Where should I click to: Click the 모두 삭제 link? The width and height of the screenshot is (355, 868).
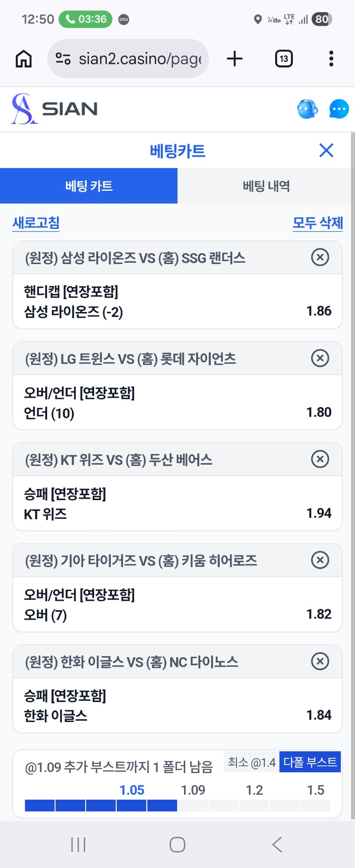coord(318,223)
